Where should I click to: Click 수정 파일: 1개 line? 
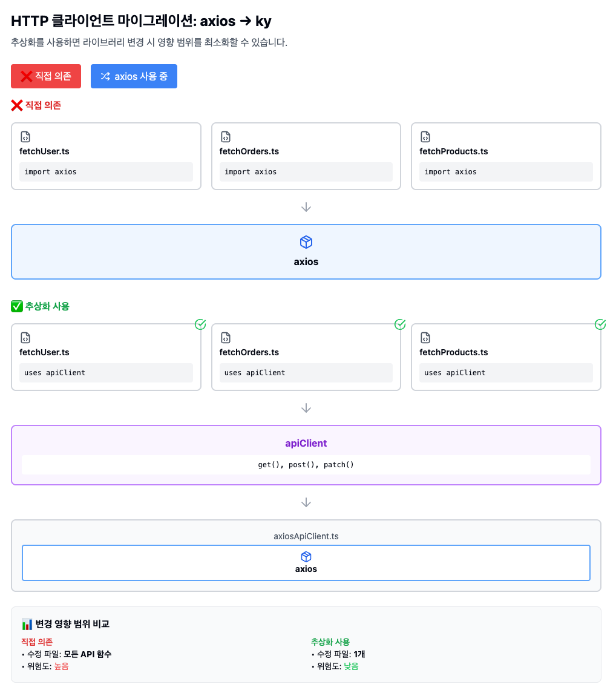click(338, 654)
